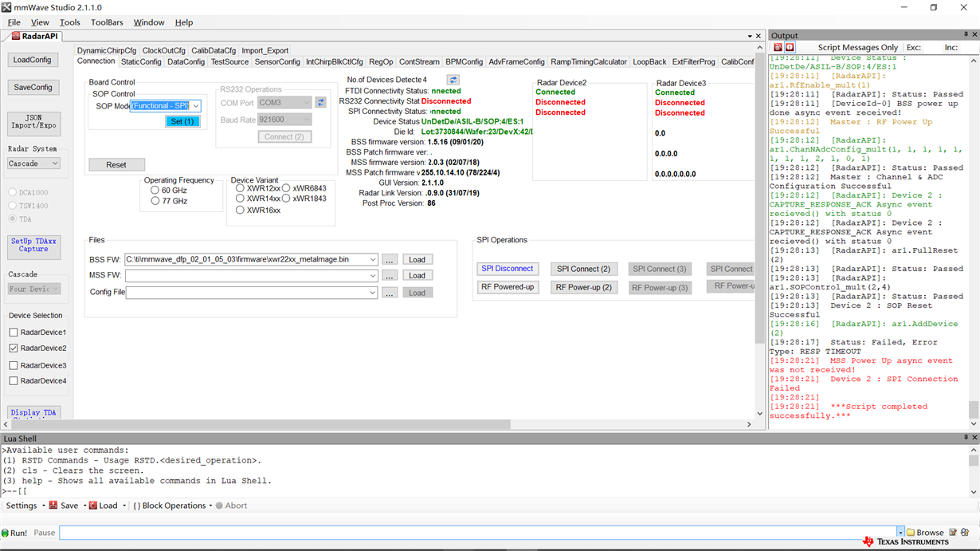Open the Baud Rate dropdown
The image size is (980, 551).
click(307, 120)
